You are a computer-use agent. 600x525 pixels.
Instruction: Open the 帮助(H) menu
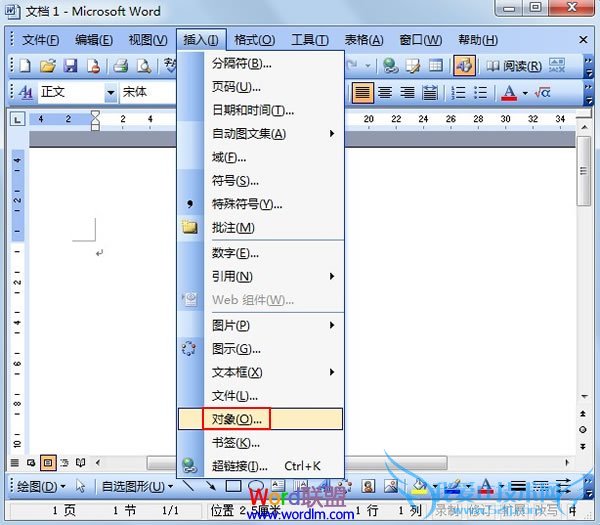coord(478,40)
